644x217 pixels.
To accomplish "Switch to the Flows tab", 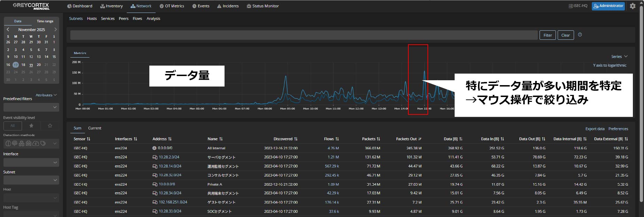I will tap(137, 18).
